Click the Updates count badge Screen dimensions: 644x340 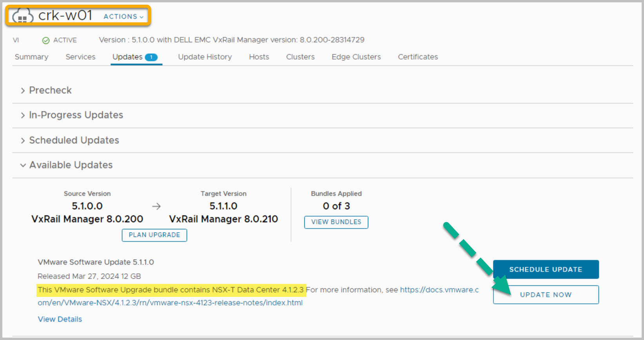click(x=151, y=57)
